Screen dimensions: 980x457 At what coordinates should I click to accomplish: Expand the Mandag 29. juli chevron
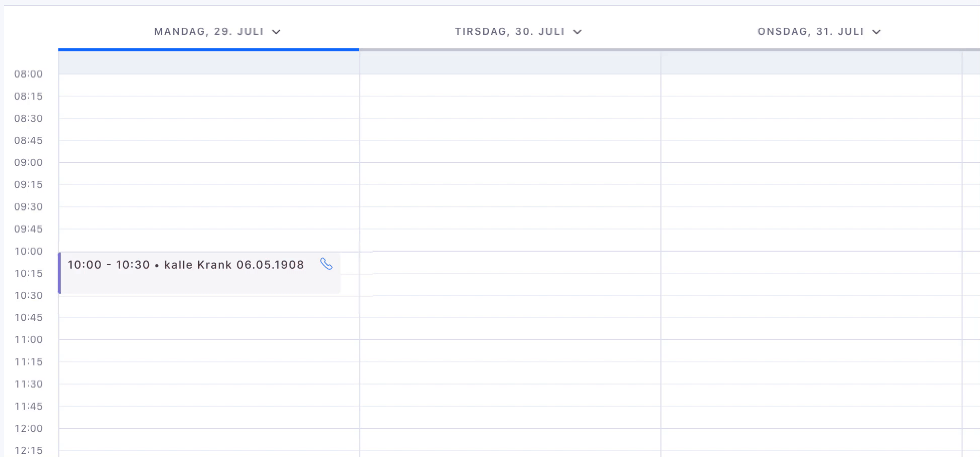276,32
